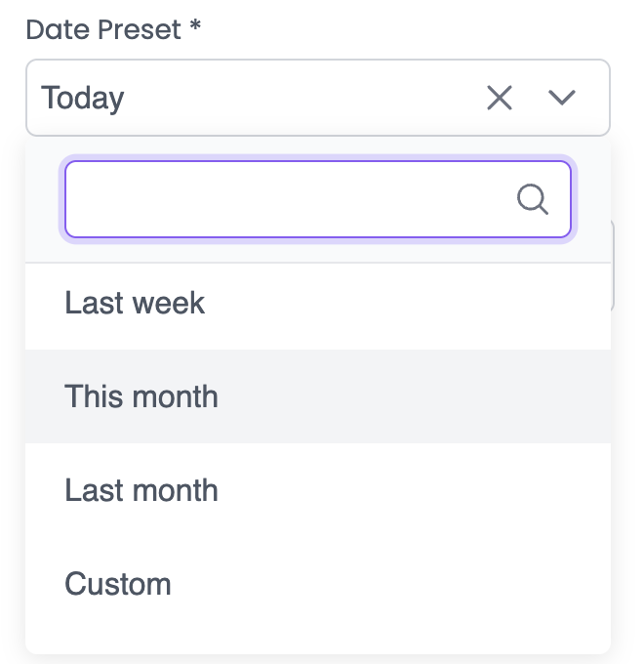Click the required asterisk beside Date Preset

(x=195, y=28)
